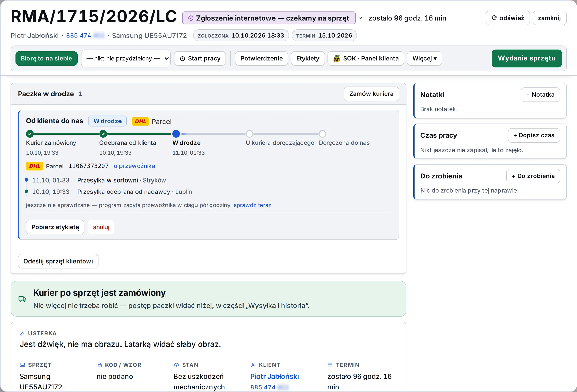Open the status dropdown chevron near title
The image size is (577, 392).
(x=360, y=18)
